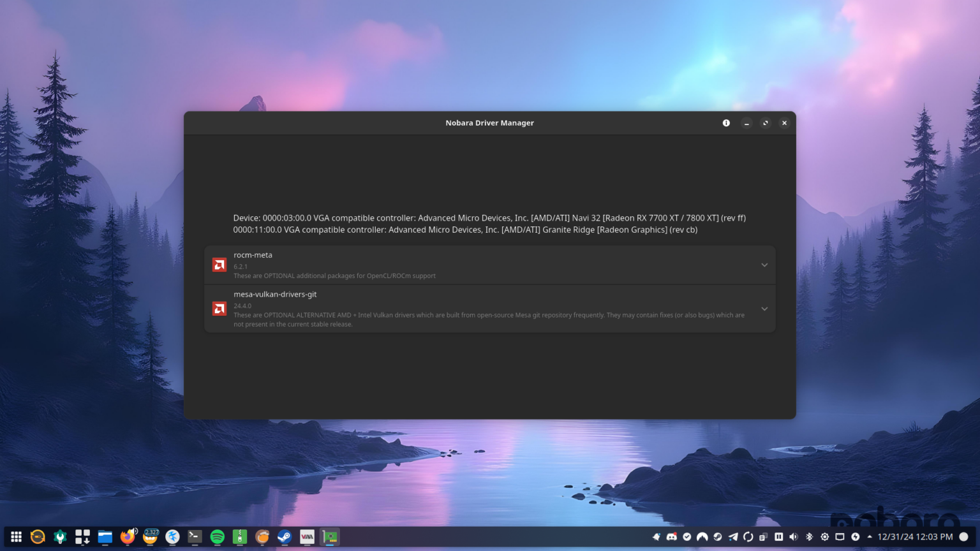Expand the rocm-meta package details

764,265
